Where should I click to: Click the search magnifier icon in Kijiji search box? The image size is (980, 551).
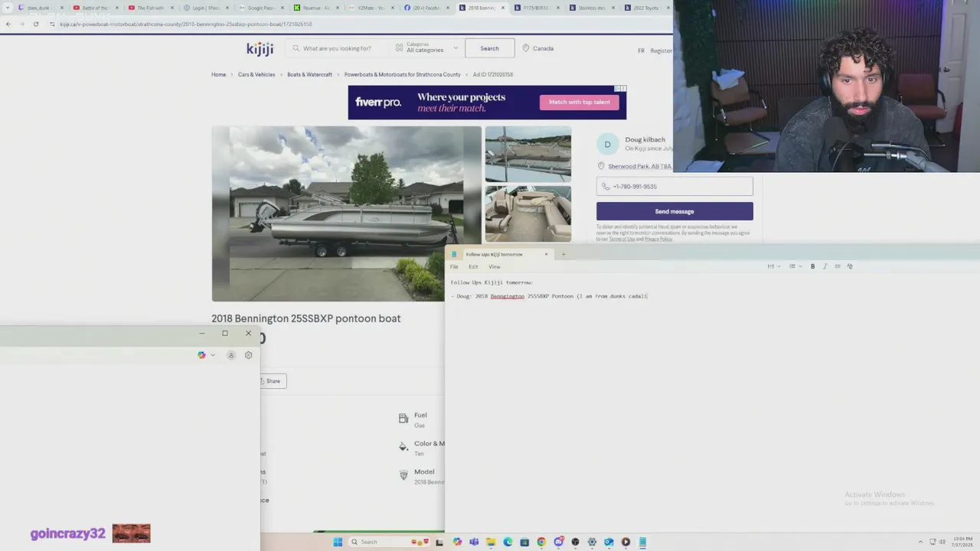(296, 48)
